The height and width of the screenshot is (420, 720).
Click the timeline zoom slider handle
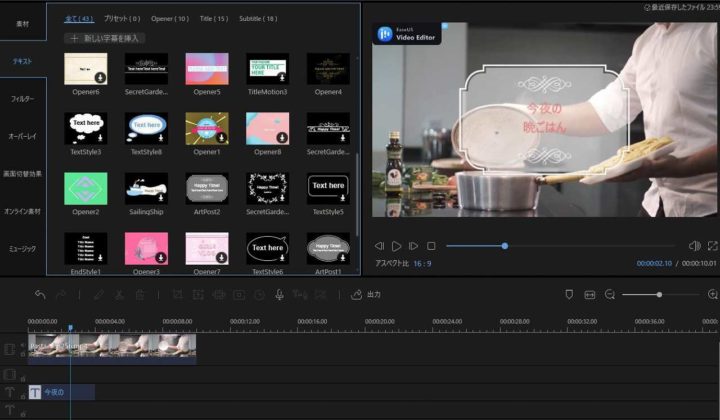659,295
